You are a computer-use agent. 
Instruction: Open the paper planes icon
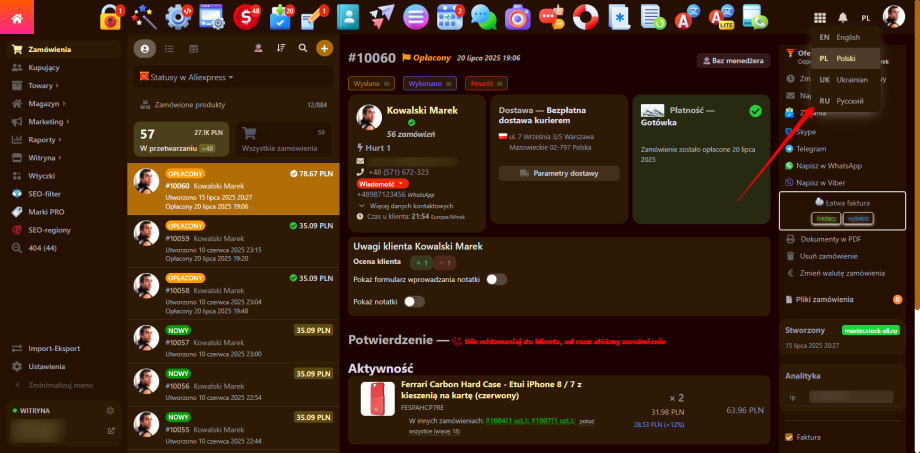[382, 17]
